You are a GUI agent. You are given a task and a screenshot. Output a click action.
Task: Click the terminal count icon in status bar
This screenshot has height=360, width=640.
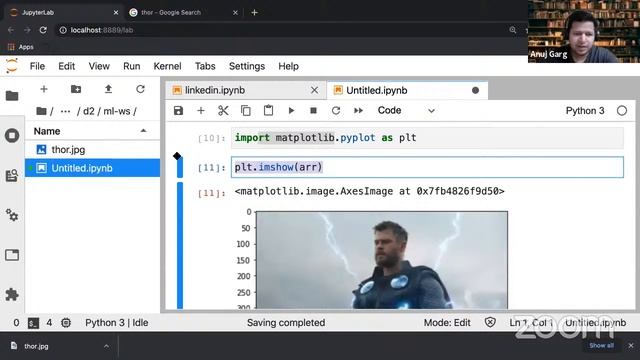(x=33, y=323)
